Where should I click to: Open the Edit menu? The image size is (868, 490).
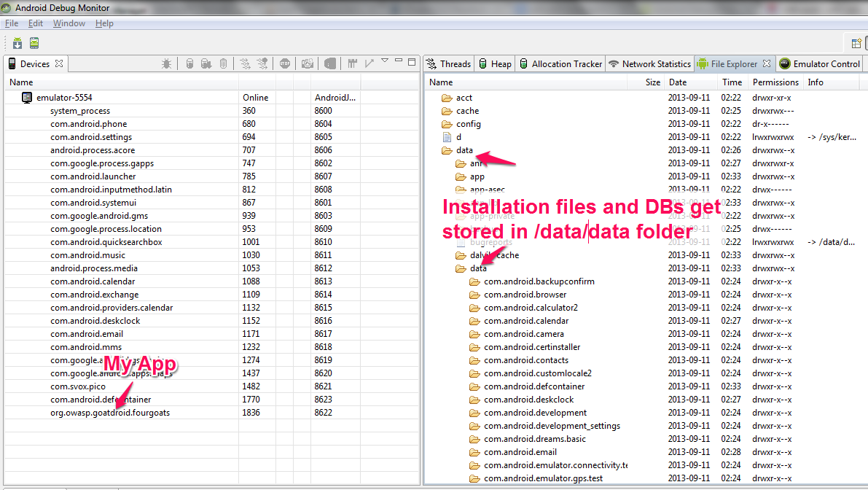click(x=36, y=23)
